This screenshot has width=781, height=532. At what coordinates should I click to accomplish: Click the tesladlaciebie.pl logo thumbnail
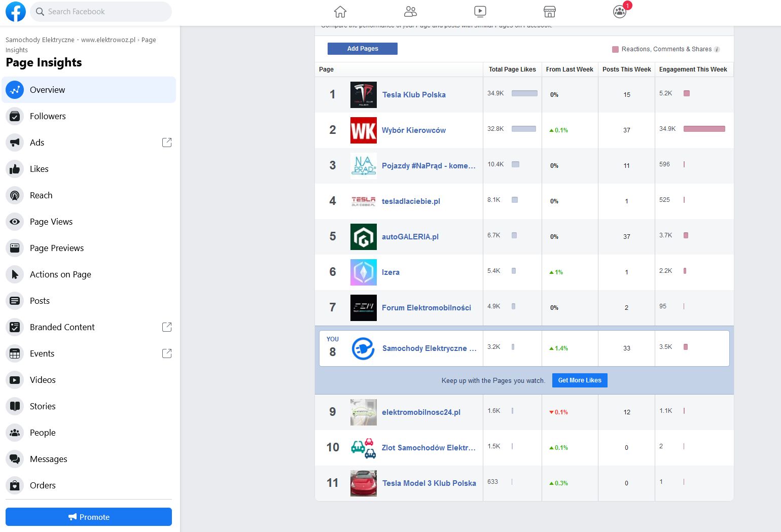pos(364,201)
